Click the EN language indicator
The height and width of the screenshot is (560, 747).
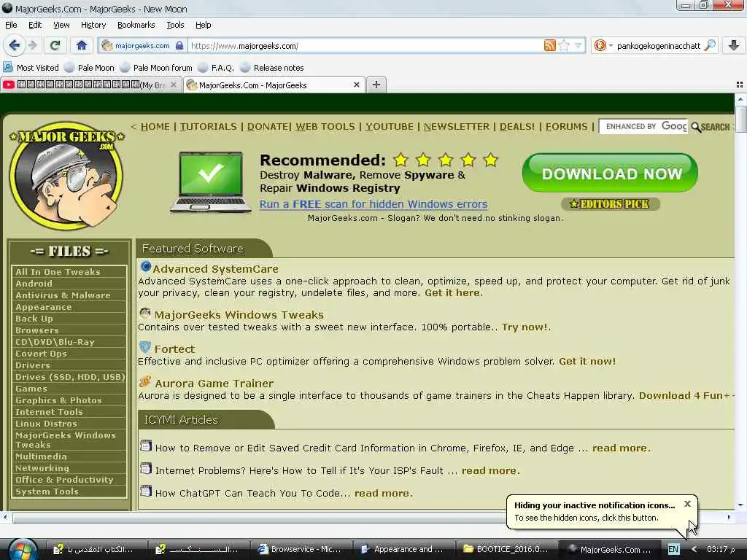click(x=673, y=549)
